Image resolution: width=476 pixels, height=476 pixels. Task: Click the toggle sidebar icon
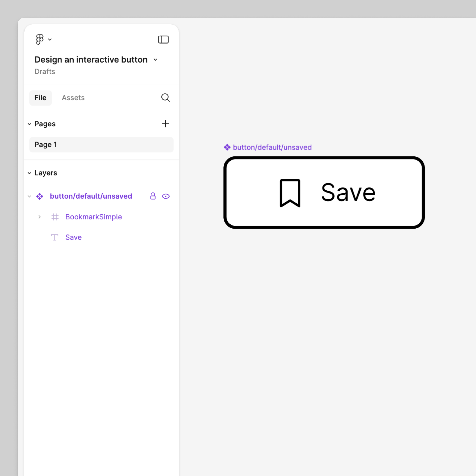(163, 39)
